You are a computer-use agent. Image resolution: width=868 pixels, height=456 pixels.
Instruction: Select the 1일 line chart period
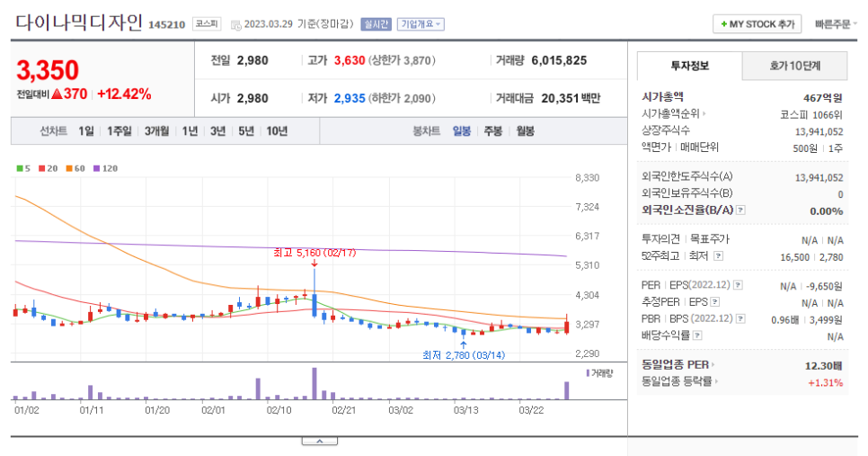pyautogui.click(x=85, y=130)
